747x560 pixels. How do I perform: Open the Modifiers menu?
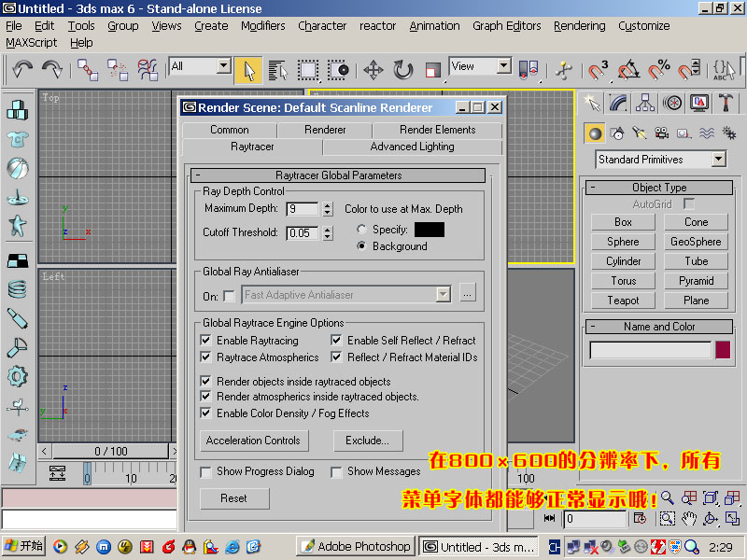pyautogui.click(x=262, y=26)
